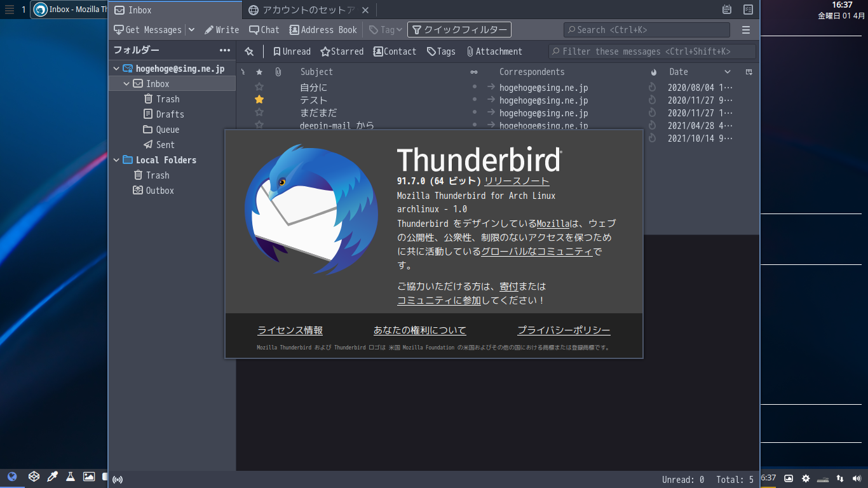Click the Mozilla link in About dialog
Viewport: 868px width, 488px height.
tap(553, 224)
